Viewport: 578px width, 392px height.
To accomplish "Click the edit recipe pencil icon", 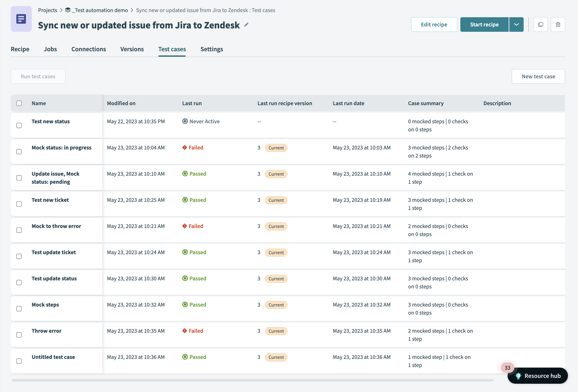I will pos(246,25).
